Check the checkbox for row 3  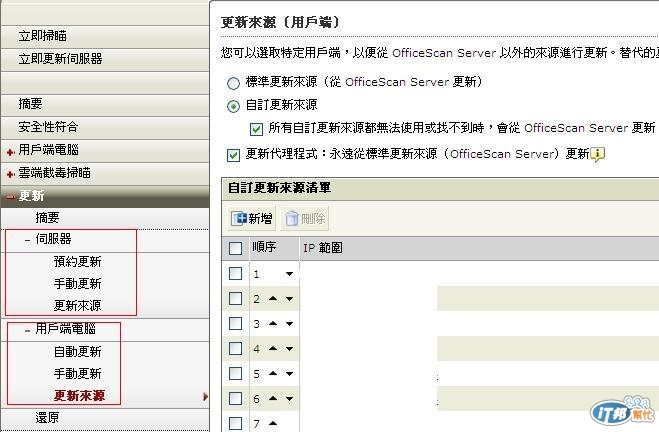pyautogui.click(x=235, y=323)
